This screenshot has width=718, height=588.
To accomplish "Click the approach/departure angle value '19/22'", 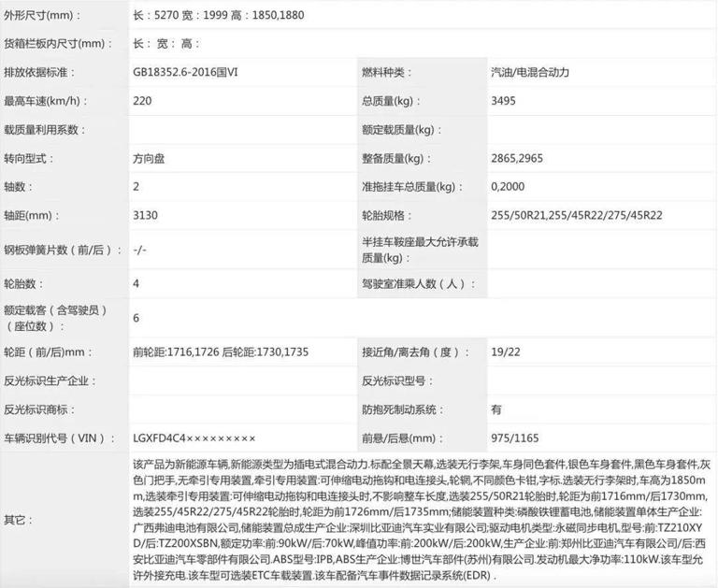I will pos(506,352).
